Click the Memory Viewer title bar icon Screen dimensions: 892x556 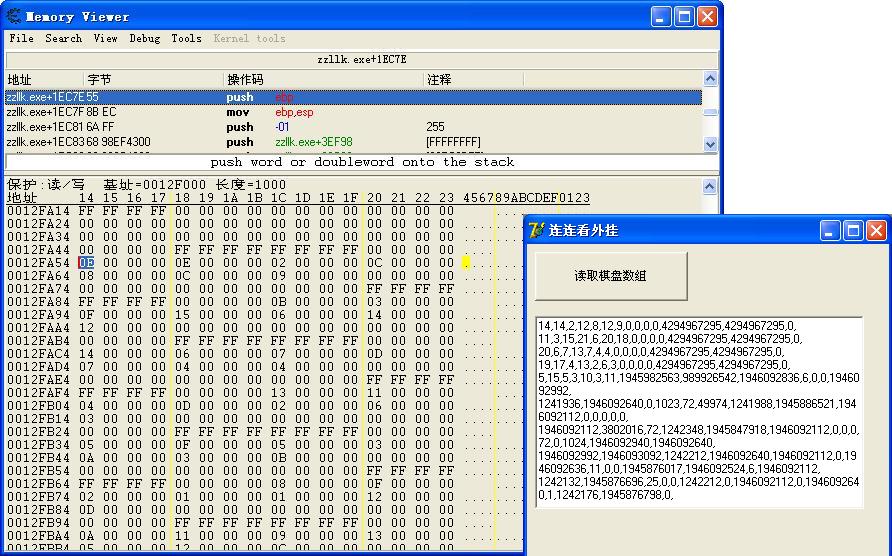pyautogui.click(x=14, y=17)
